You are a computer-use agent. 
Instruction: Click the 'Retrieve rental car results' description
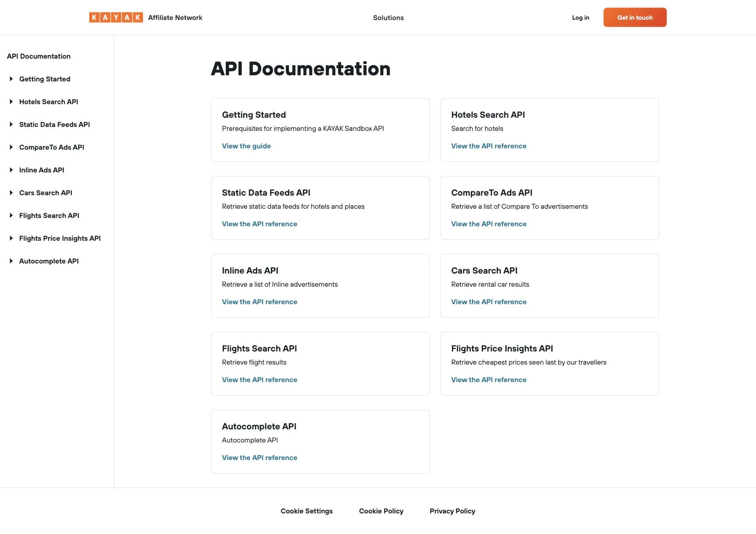pyautogui.click(x=490, y=284)
